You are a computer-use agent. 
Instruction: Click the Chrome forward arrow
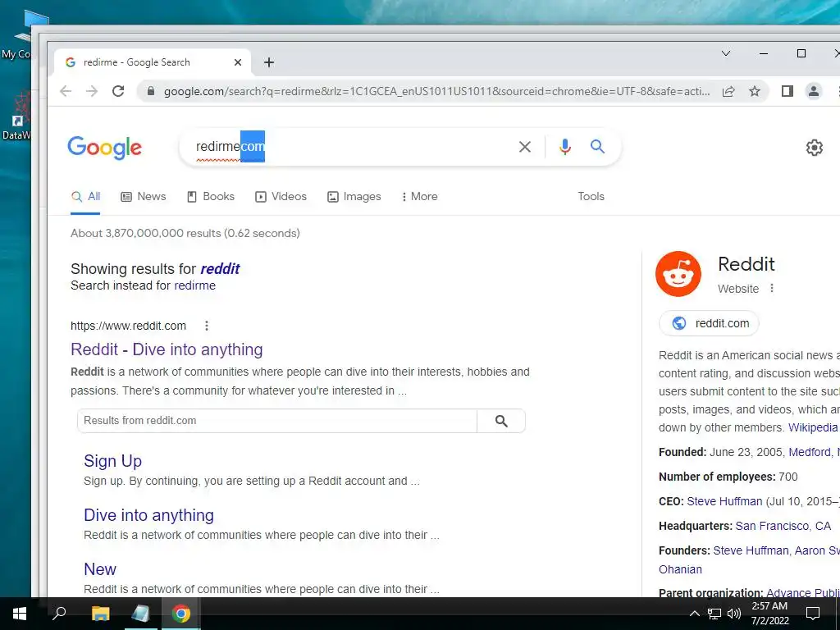[92, 91]
